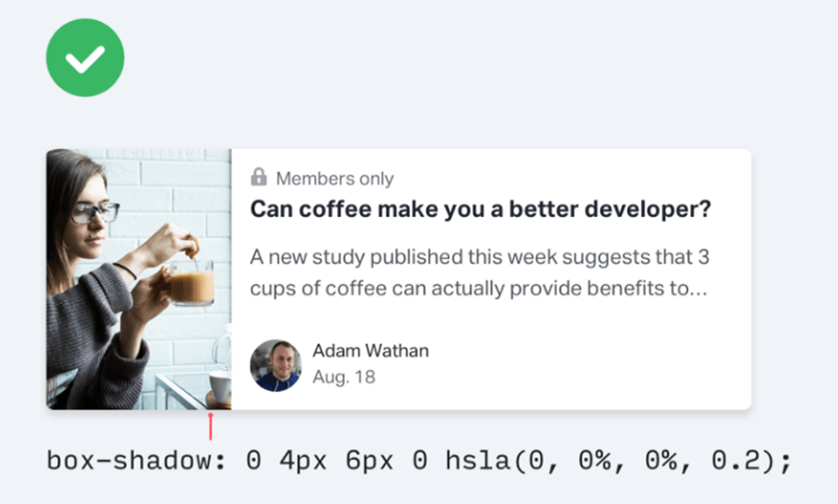Viewport: 838px width, 504px height.
Task: Open the Adam Wathan author name
Action: tap(370, 351)
